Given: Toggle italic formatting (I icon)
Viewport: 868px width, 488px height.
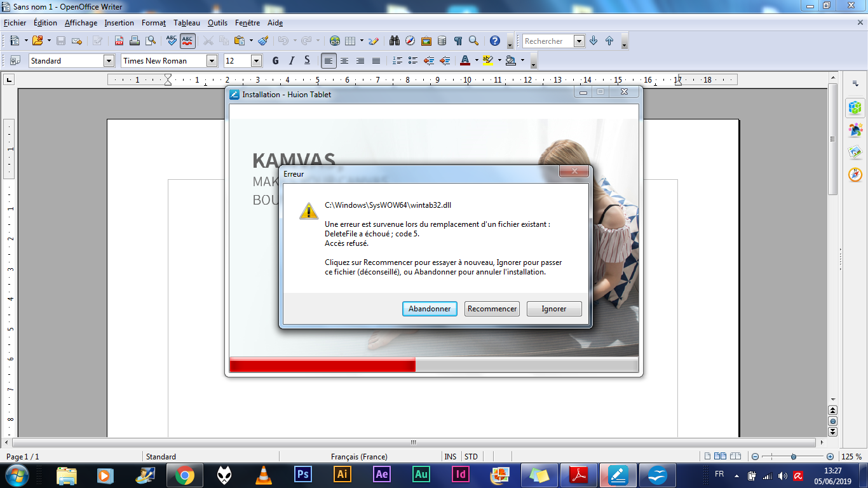Looking at the screenshot, I should (292, 61).
